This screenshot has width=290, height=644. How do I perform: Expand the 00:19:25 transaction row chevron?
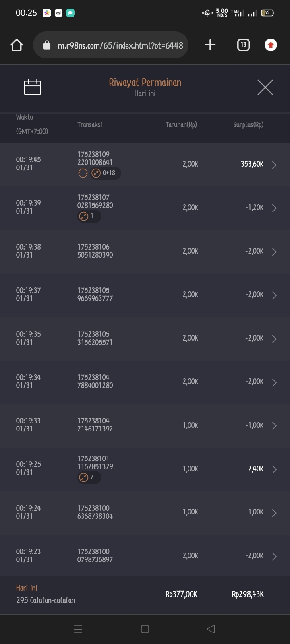coord(274,469)
